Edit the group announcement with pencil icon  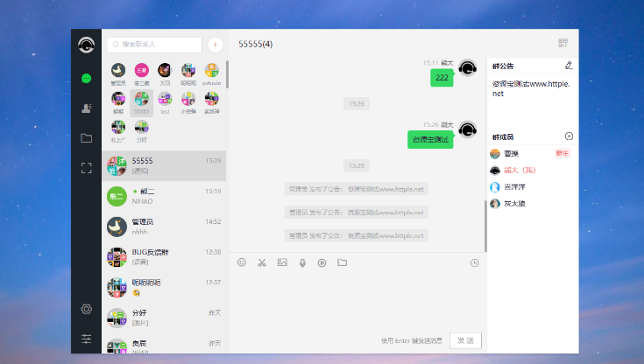pos(569,66)
